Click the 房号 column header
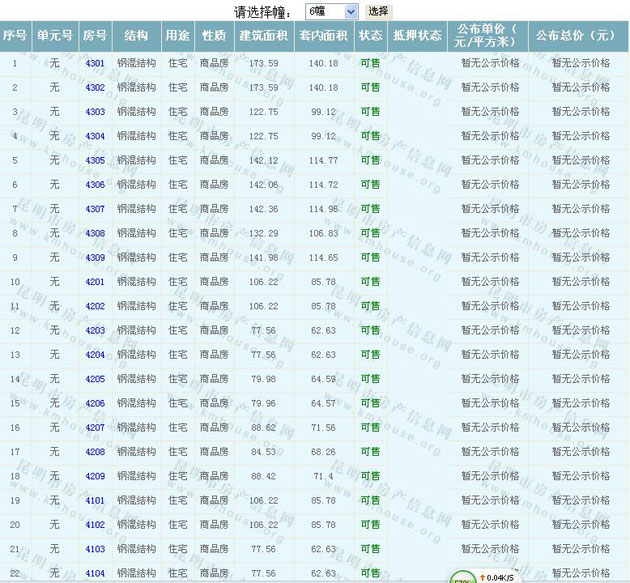Screen dimensions: 630x583 pos(95,36)
